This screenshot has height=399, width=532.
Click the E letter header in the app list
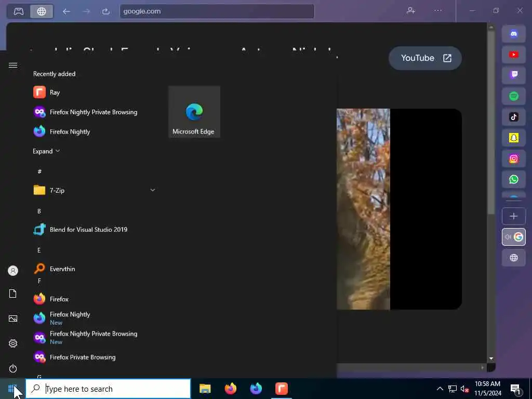click(39, 250)
